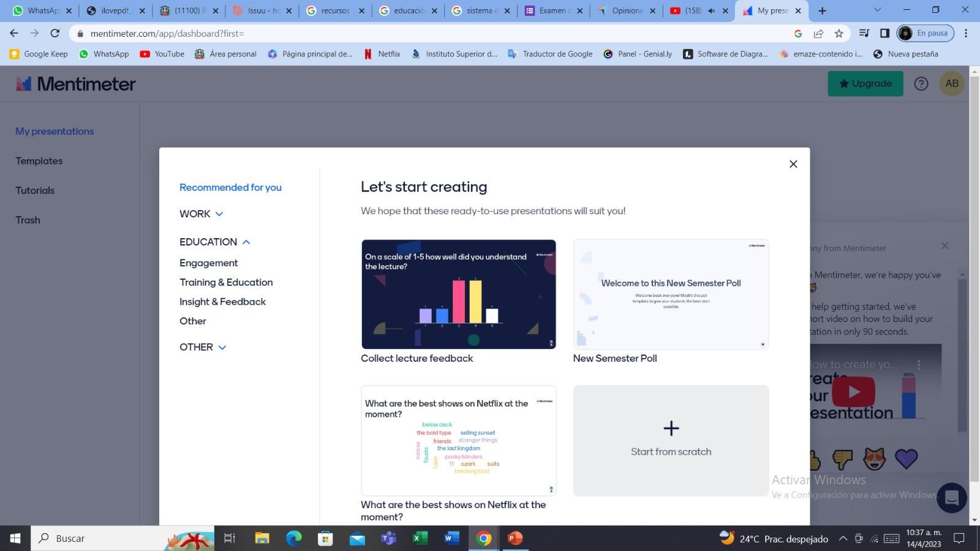Image resolution: width=980 pixels, height=551 pixels.
Task: Open Trash in the sidebar
Action: click(28, 220)
